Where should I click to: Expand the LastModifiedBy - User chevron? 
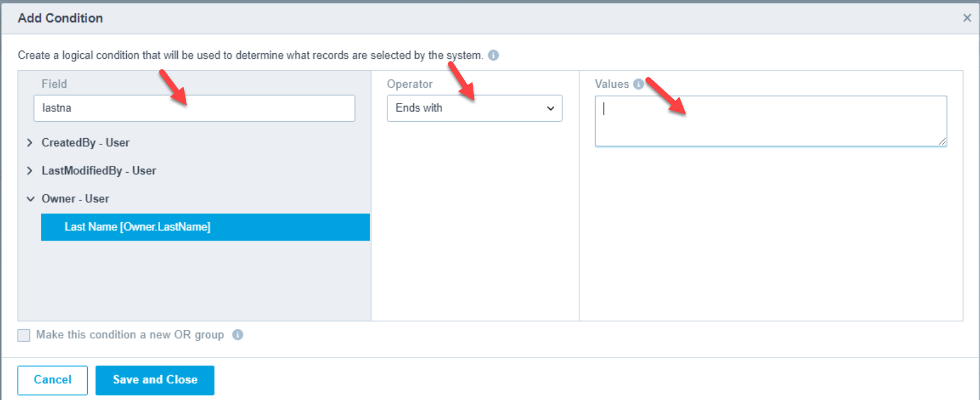click(x=30, y=171)
